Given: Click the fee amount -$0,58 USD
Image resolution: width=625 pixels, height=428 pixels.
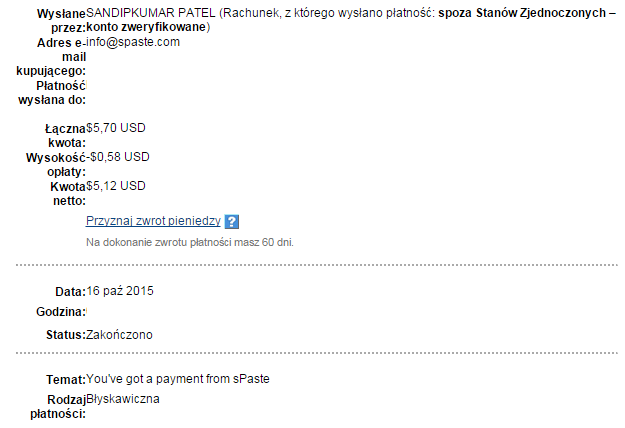Looking at the screenshot, I should [118, 157].
